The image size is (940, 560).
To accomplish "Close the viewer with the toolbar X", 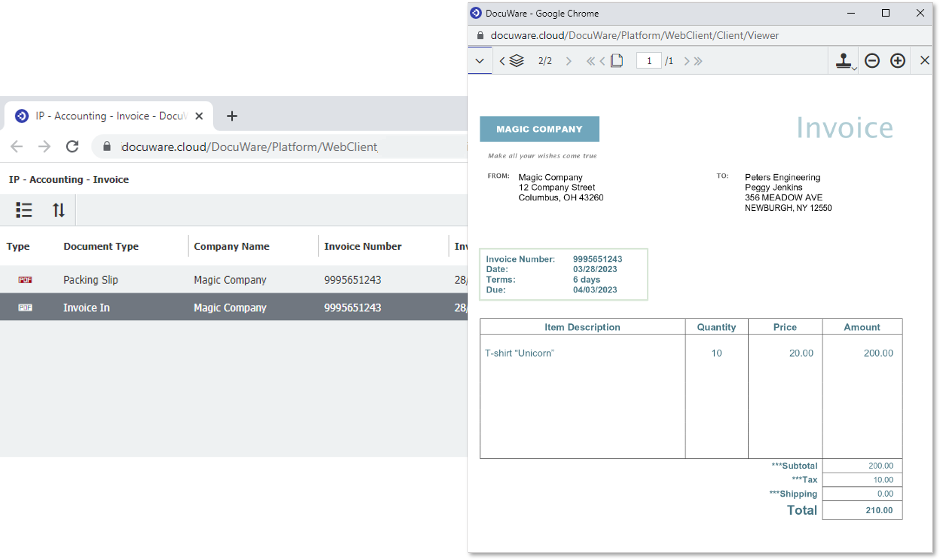I will (x=924, y=60).
